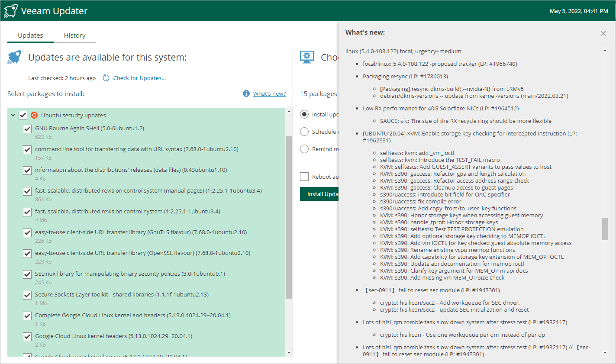Click package list scroll down arrow
616x364 pixels.
(289, 353)
